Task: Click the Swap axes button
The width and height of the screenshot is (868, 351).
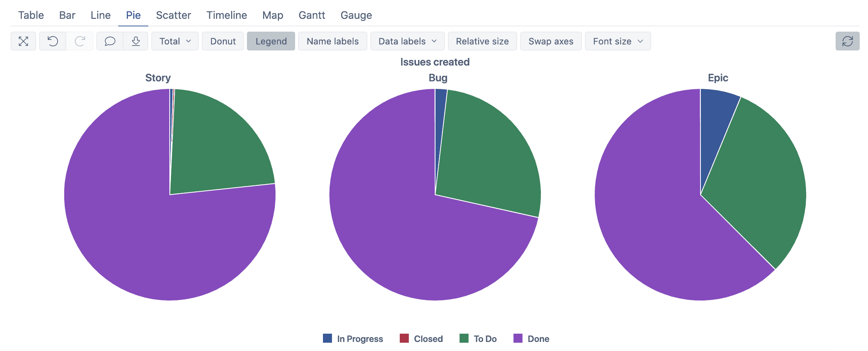Action: tap(551, 41)
